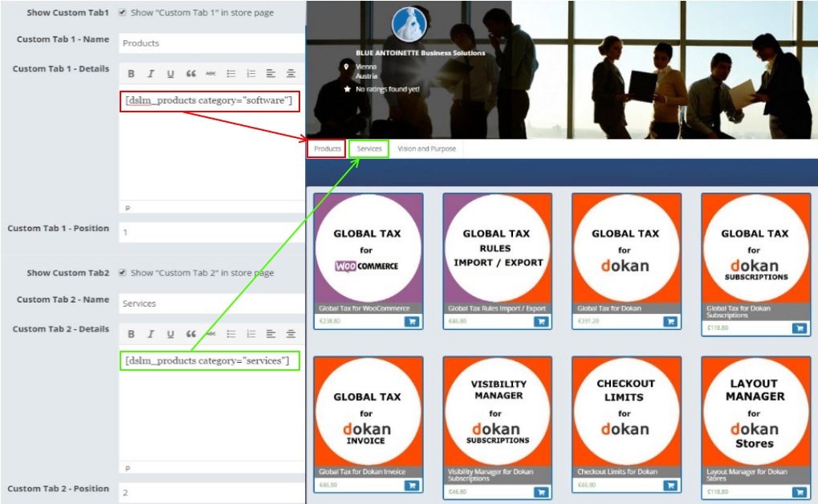The height and width of the screenshot is (504, 818).
Task: Click the store name BLUE ANTOINETTE Business Solutions
Action: coord(421,53)
